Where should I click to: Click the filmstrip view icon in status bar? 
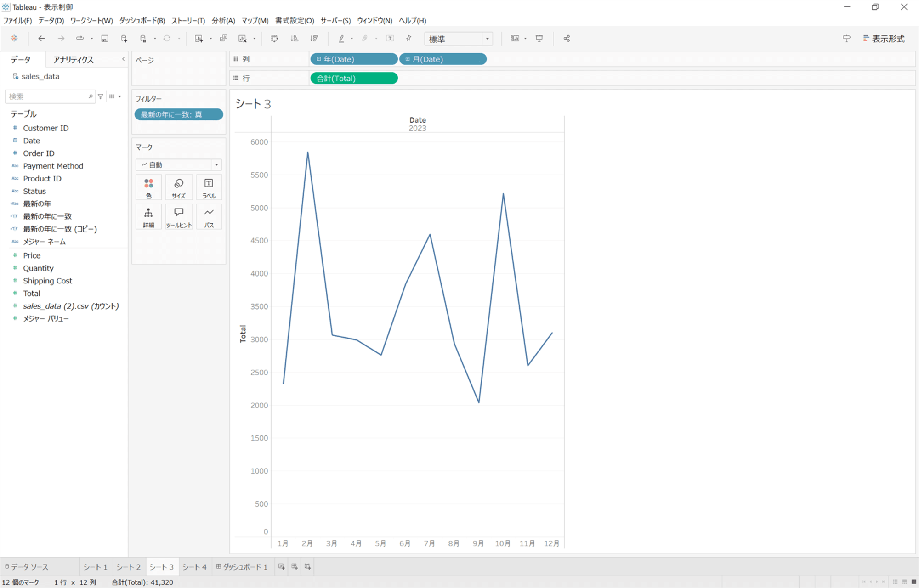click(x=904, y=582)
